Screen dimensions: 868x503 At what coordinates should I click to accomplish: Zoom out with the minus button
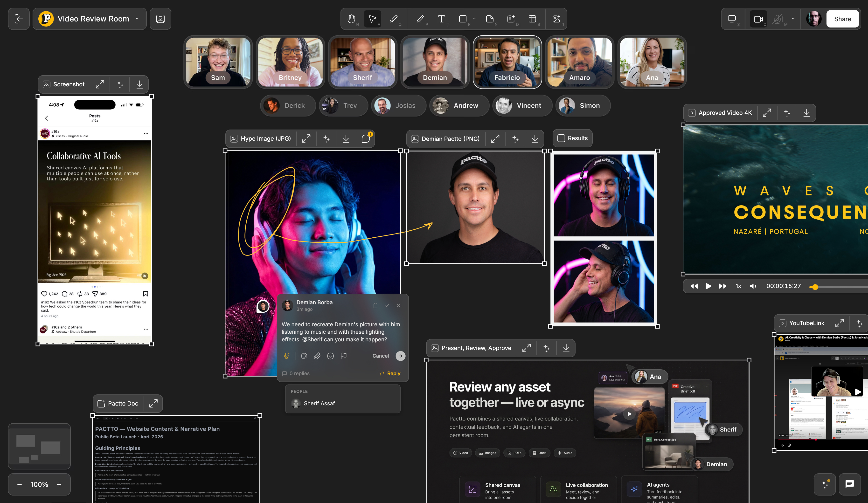pyautogui.click(x=20, y=484)
